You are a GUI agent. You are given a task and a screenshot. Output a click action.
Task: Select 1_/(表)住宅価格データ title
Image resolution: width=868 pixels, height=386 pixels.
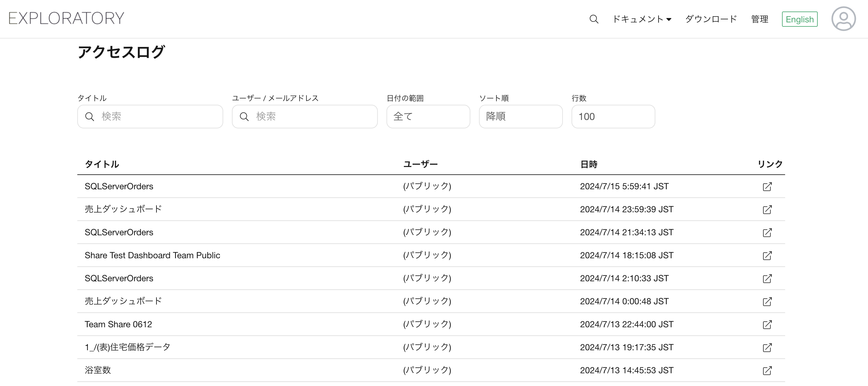click(127, 347)
